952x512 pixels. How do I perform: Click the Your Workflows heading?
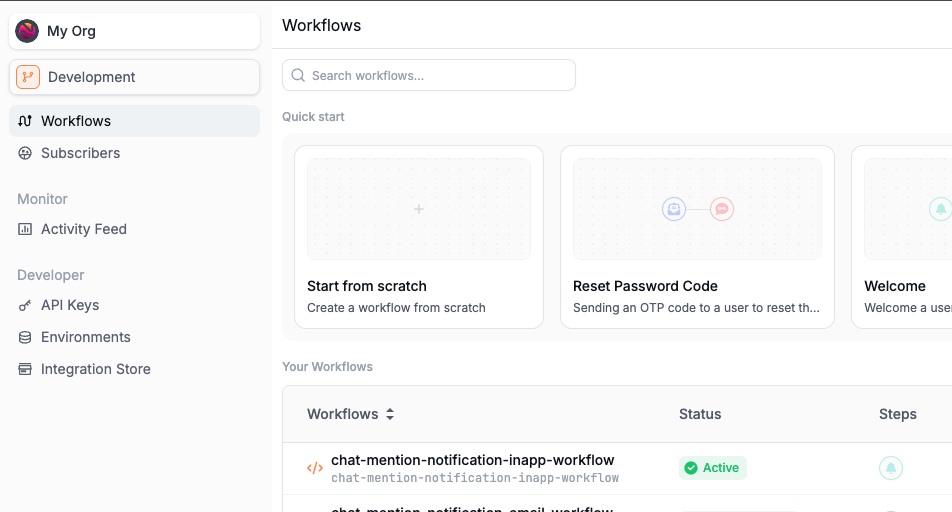pos(327,367)
